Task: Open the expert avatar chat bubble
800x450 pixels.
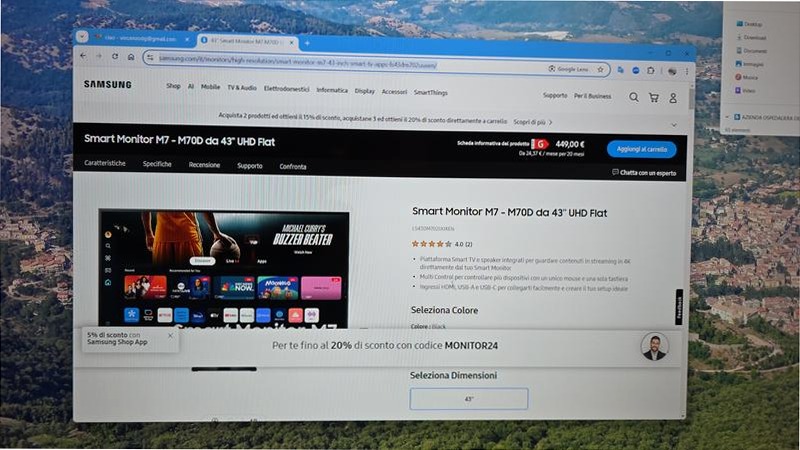Action: pyautogui.click(x=655, y=347)
